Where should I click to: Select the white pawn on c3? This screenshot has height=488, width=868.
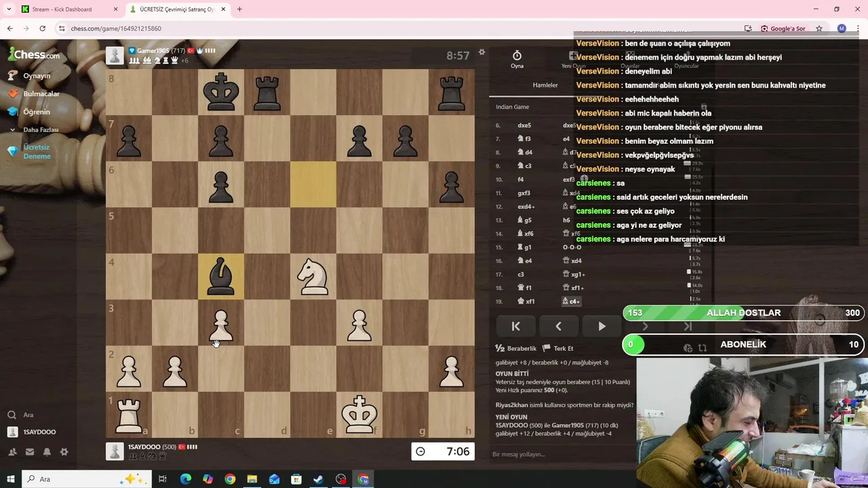coord(221,323)
